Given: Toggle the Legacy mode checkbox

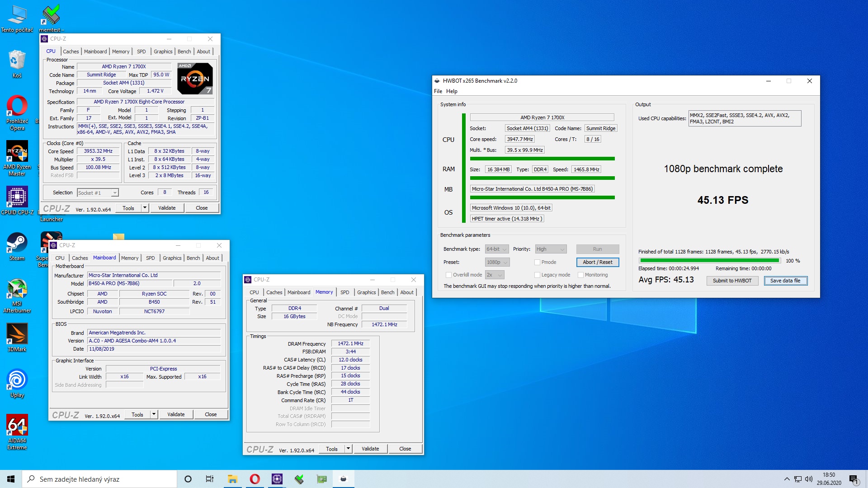Looking at the screenshot, I should 537,275.
